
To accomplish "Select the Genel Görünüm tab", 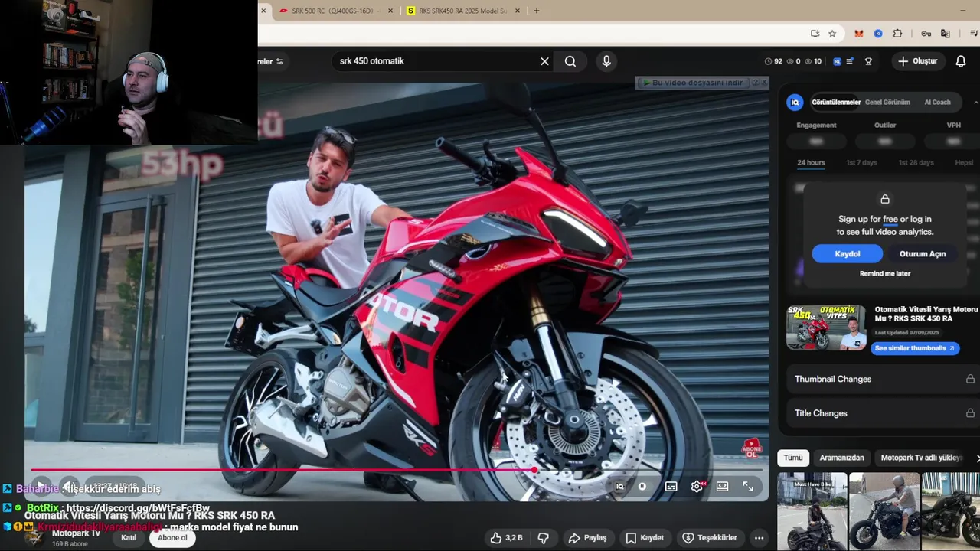I will pyautogui.click(x=887, y=102).
